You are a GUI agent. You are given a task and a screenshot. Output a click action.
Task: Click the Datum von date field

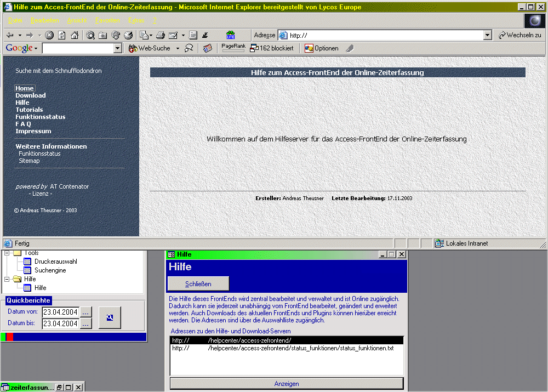(60, 312)
